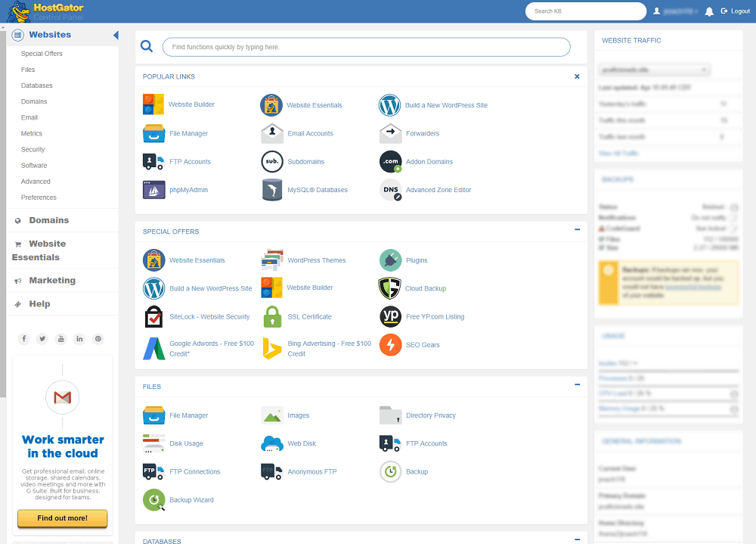This screenshot has width=756, height=544.
Task: Open the Images icon in Files
Action: [x=272, y=415]
